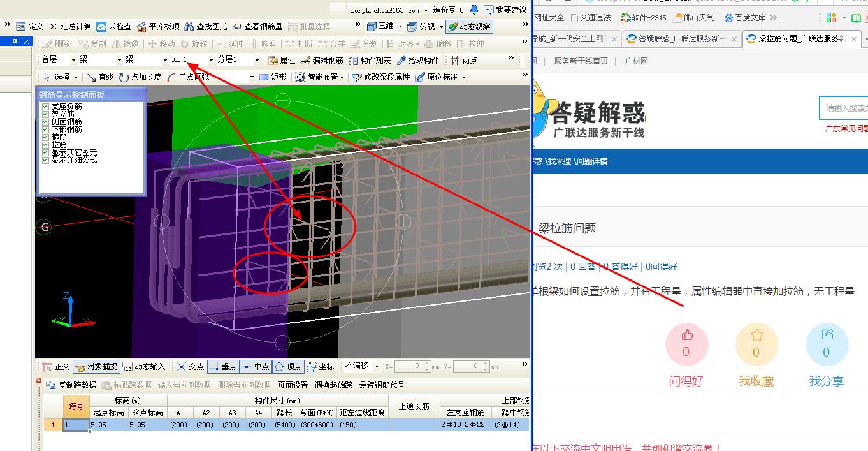
Task: Uncheck 支座负筋 checkbox
Action: coord(46,107)
